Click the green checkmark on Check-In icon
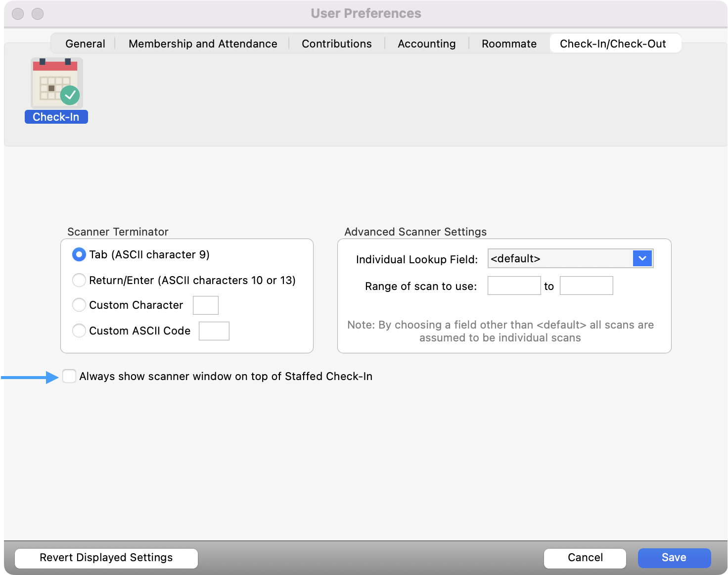728x575 pixels. (x=70, y=96)
